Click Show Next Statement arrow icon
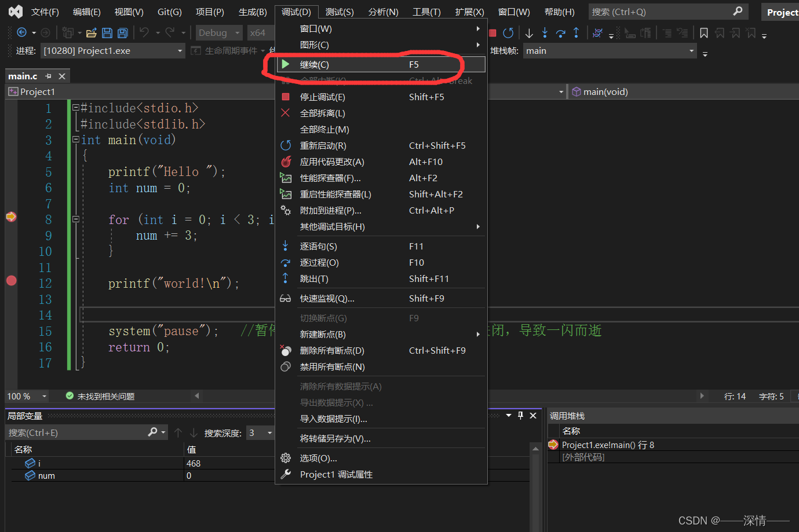 tap(529, 33)
